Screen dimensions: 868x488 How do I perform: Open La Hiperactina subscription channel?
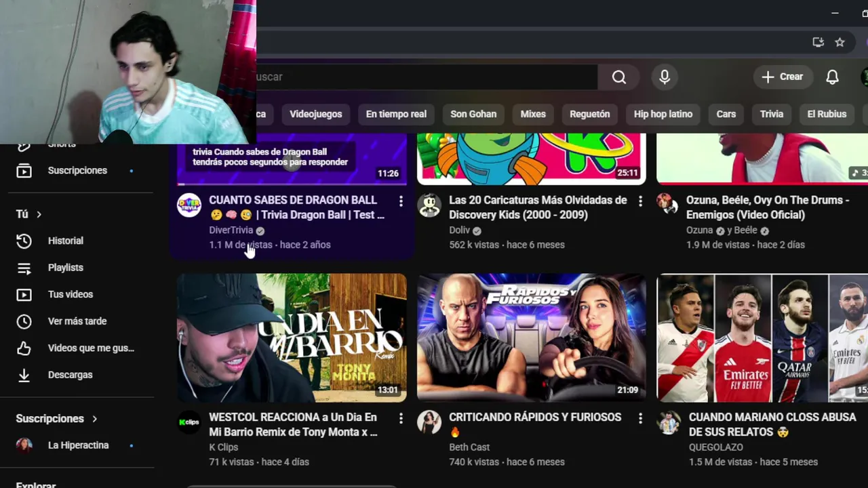click(x=77, y=445)
